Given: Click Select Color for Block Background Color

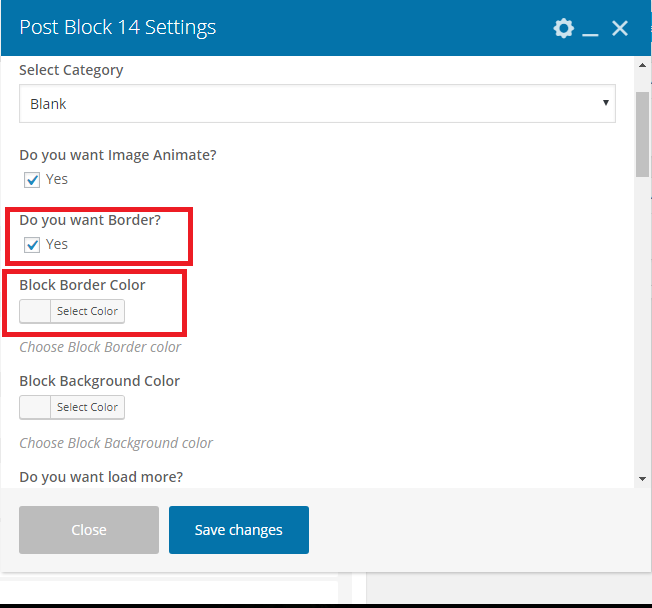Looking at the screenshot, I should tap(87, 408).
